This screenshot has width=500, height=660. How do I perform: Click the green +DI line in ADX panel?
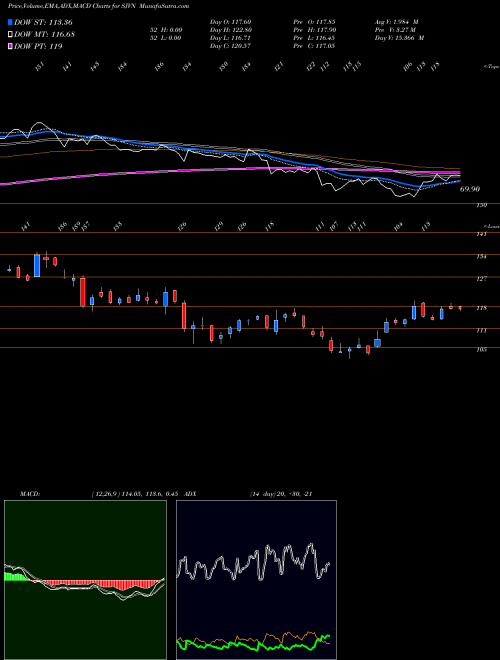pyautogui.click(x=253, y=644)
